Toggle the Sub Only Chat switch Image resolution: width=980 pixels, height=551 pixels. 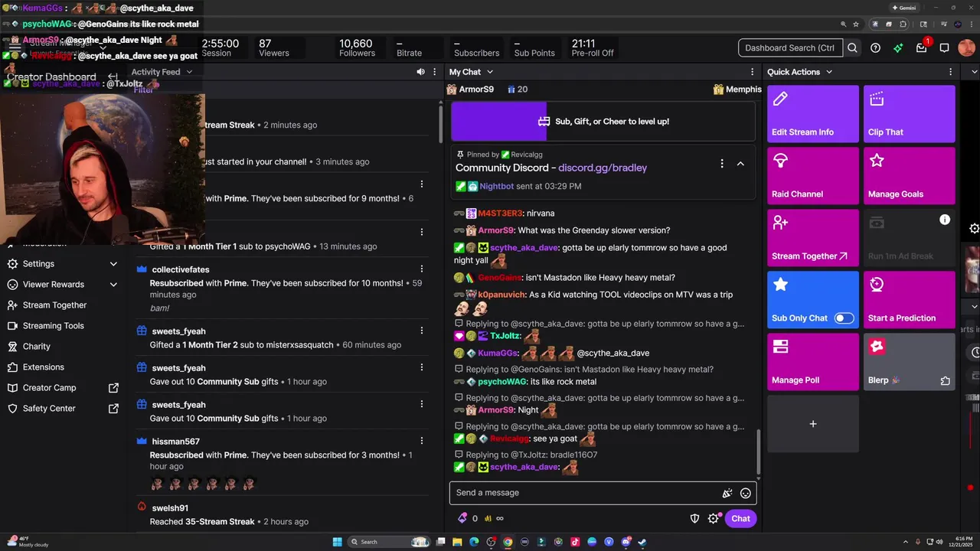coord(844,318)
